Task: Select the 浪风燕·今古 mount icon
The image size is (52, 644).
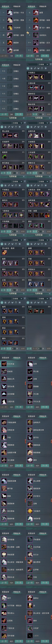Action: click(10, 12)
